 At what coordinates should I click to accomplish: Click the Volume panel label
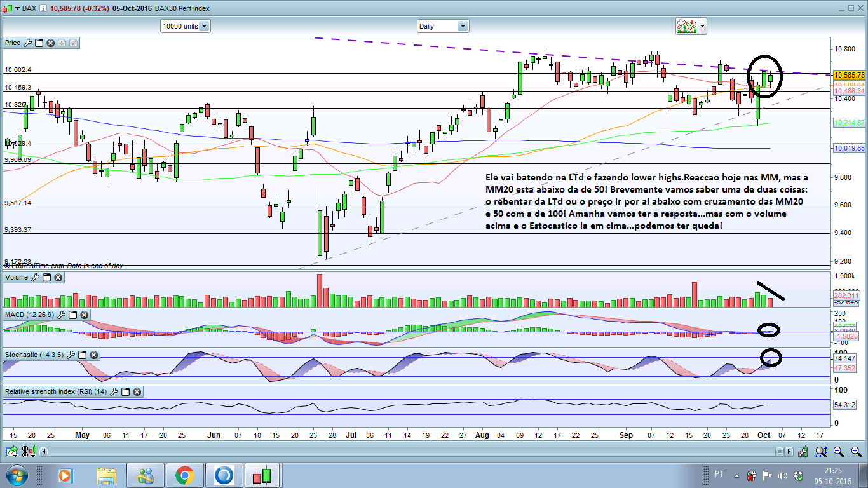(x=17, y=278)
